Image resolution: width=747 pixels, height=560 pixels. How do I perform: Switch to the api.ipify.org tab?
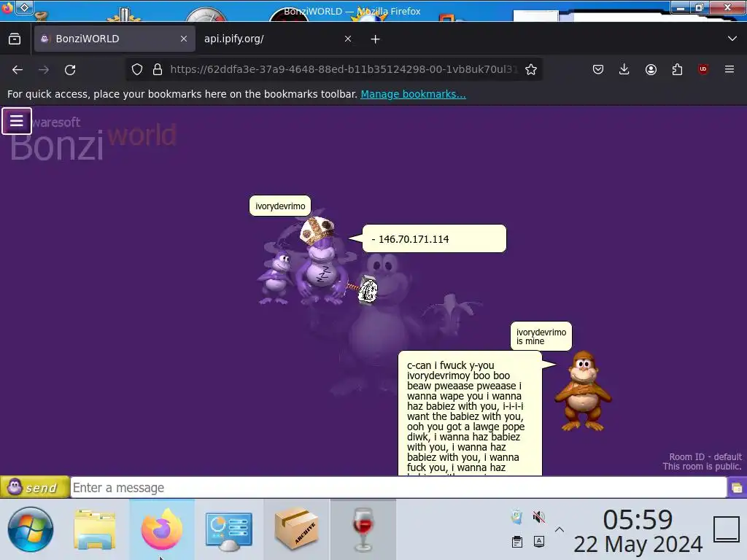(278, 39)
